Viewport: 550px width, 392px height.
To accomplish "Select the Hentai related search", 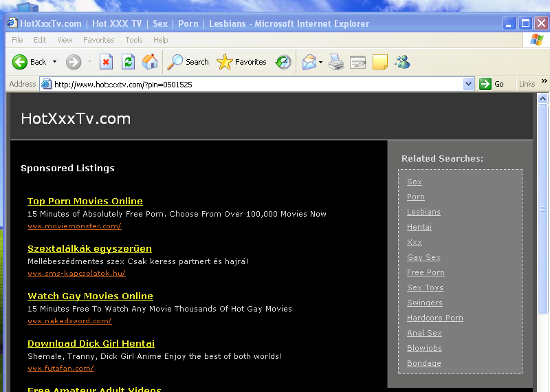I will pos(419,227).
